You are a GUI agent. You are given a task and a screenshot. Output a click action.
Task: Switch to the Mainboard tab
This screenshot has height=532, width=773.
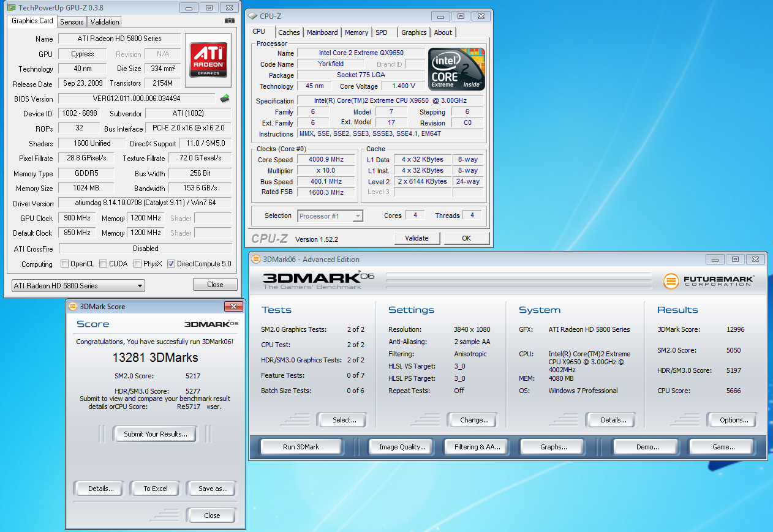(322, 32)
